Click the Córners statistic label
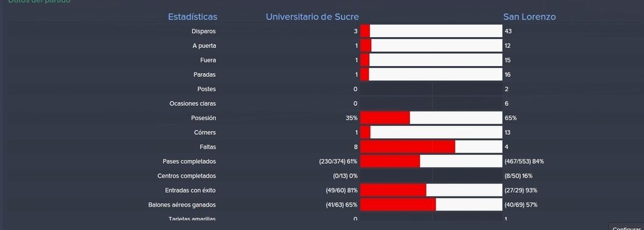 point(204,132)
